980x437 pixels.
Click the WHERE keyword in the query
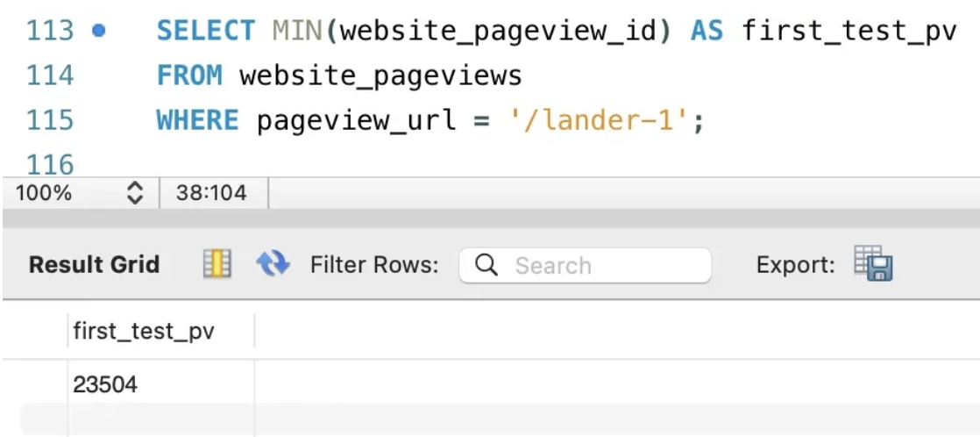point(197,120)
